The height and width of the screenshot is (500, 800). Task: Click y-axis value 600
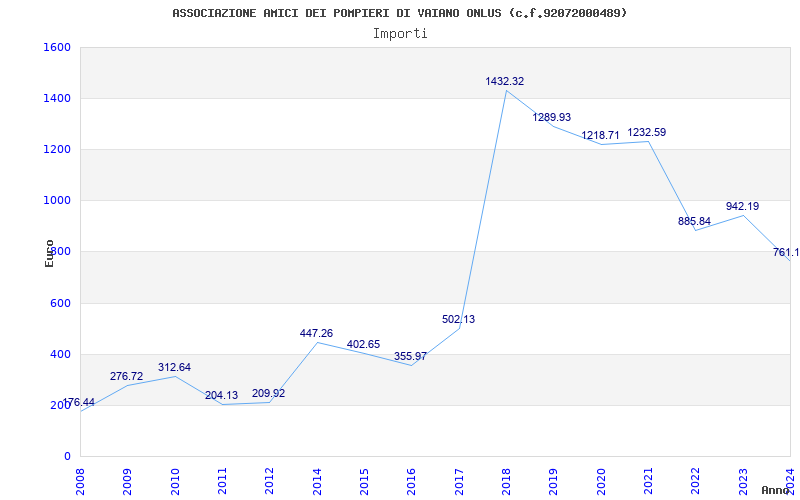click(x=60, y=303)
